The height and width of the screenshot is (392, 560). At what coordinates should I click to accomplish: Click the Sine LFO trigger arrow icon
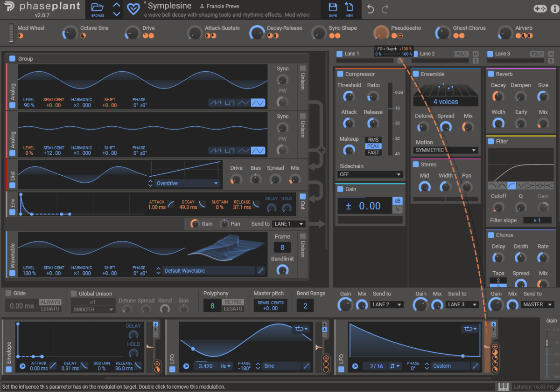(x=186, y=366)
